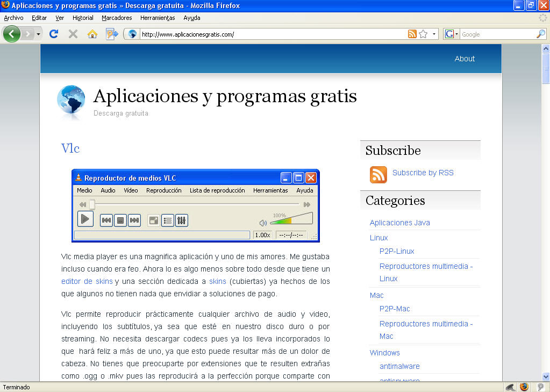Open the Linux category

(x=378, y=238)
